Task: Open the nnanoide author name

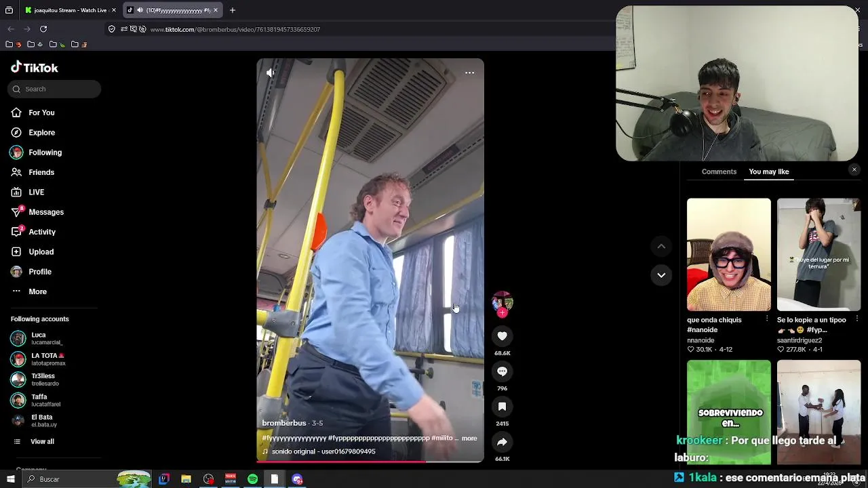Action: click(701, 340)
